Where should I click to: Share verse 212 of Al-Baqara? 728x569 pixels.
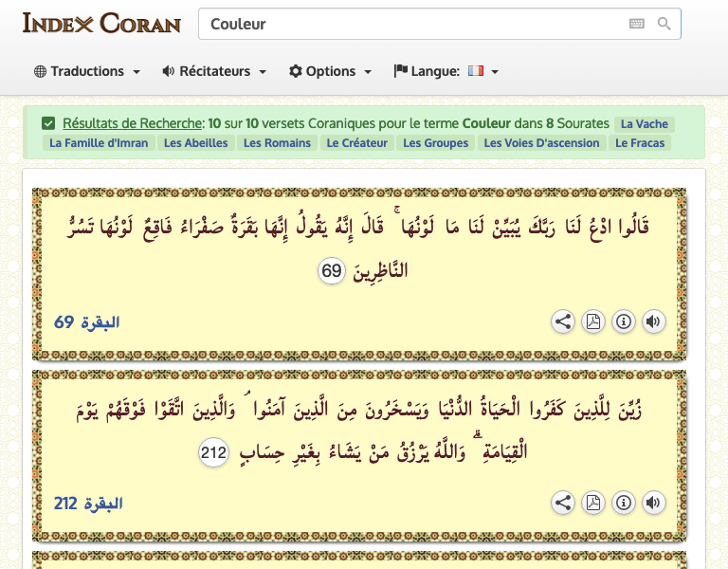point(563,503)
